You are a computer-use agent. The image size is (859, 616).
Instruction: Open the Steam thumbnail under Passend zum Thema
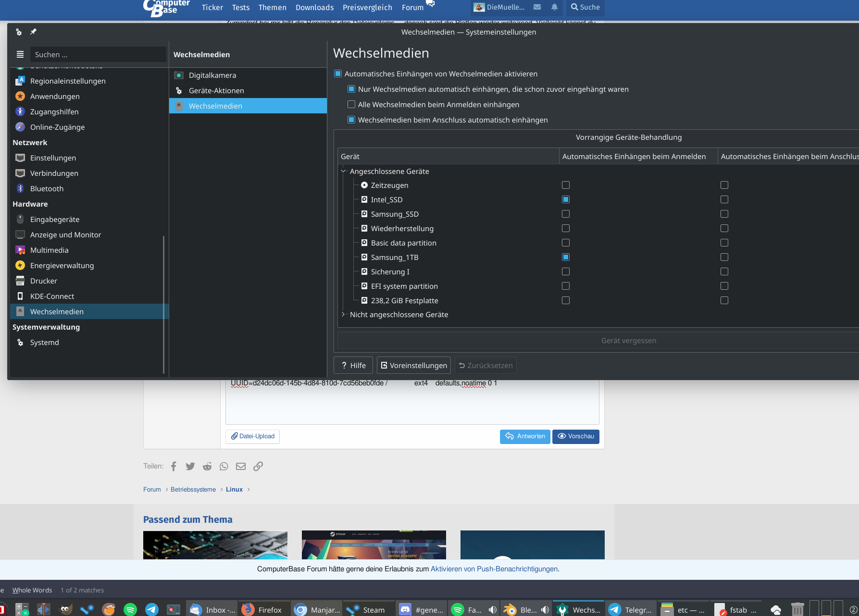coord(374,545)
